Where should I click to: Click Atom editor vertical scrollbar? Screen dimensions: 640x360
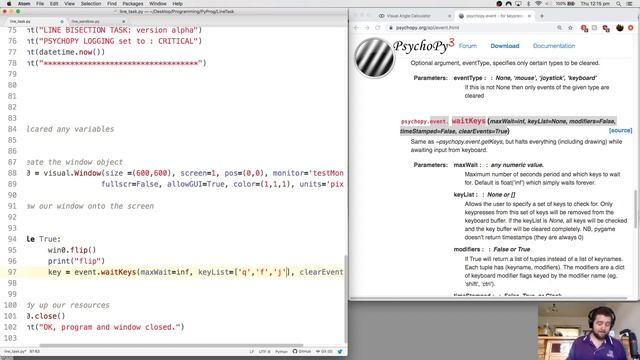click(346, 299)
